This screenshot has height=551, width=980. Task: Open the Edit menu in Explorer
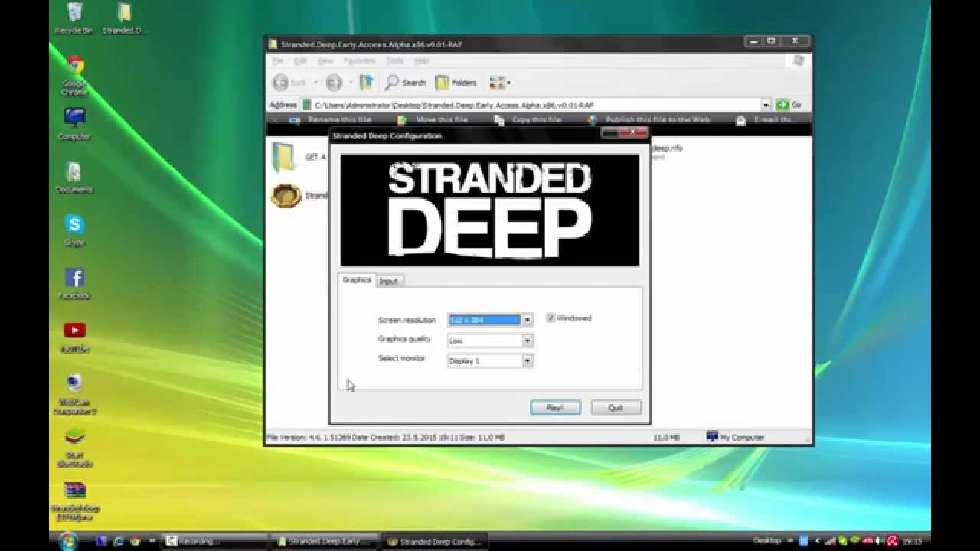(x=301, y=60)
